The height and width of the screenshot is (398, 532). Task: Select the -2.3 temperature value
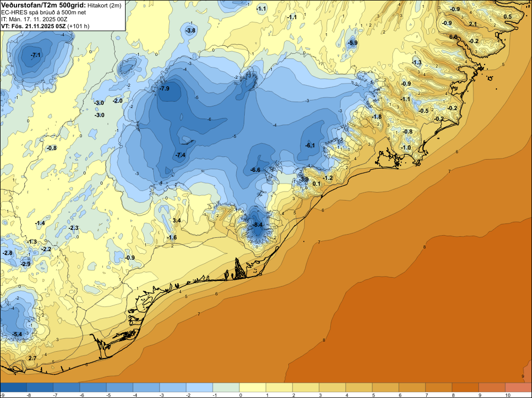[73, 228]
